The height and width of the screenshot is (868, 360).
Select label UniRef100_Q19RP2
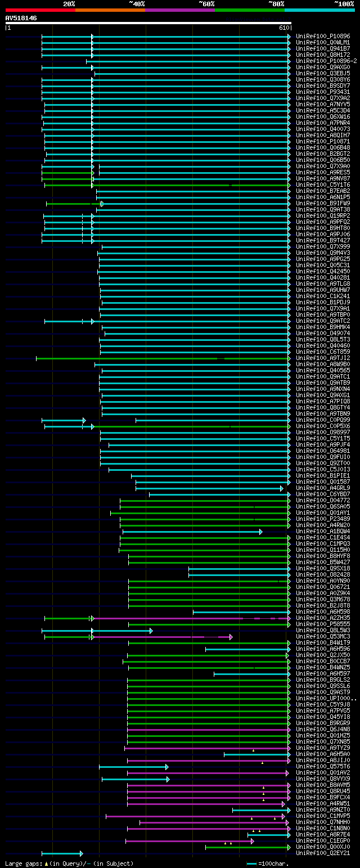click(323, 216)
